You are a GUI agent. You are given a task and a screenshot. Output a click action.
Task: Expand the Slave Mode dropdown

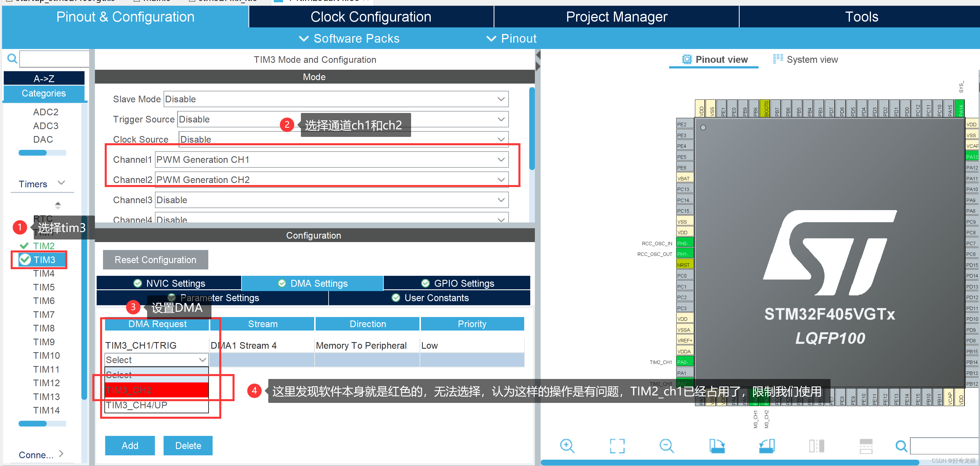501,99
